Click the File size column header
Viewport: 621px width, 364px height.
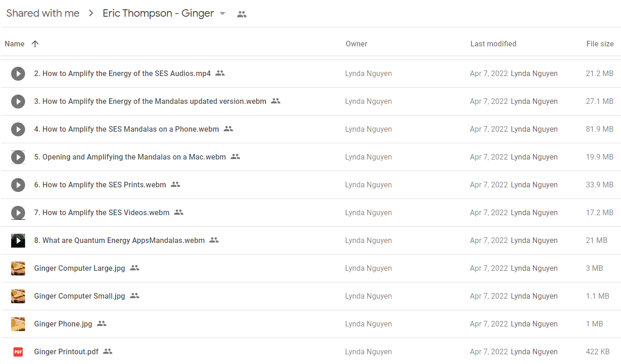[x=600, y=44]
